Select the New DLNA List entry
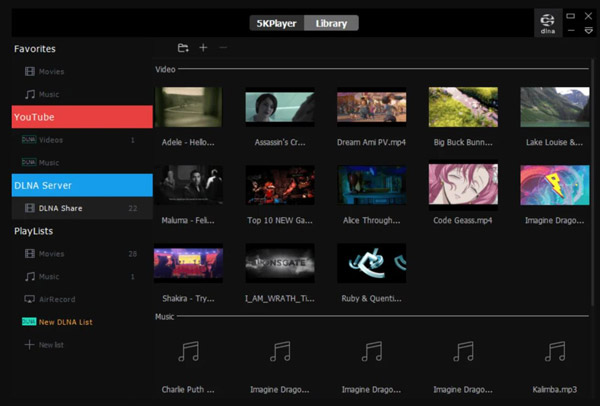Viewport: 600px width, 406px height. click(82, 322)
